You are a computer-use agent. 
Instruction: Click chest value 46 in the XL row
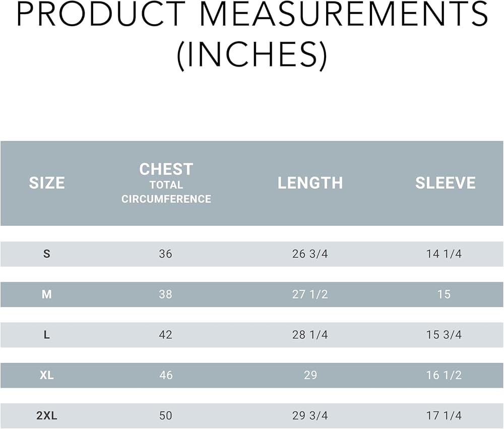(165, 375)
